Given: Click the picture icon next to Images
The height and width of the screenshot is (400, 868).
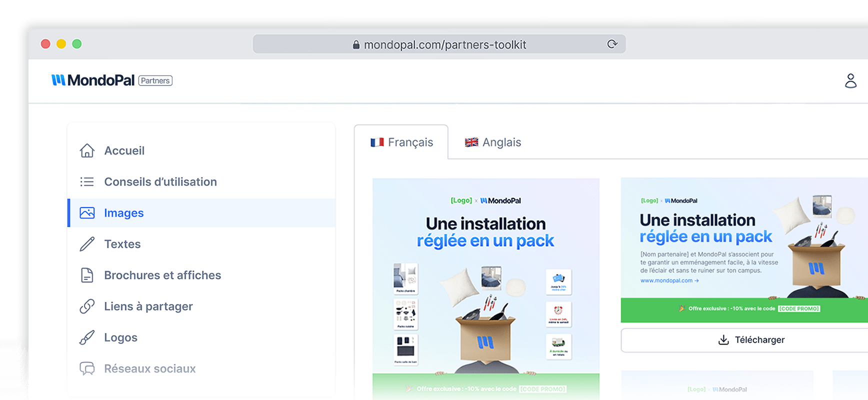Looking at the screenshot, I should [87, 213].
